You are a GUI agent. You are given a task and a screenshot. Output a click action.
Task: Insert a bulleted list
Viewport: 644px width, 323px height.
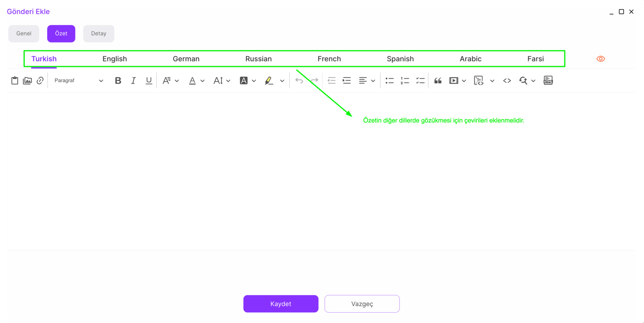pos(389,81)
